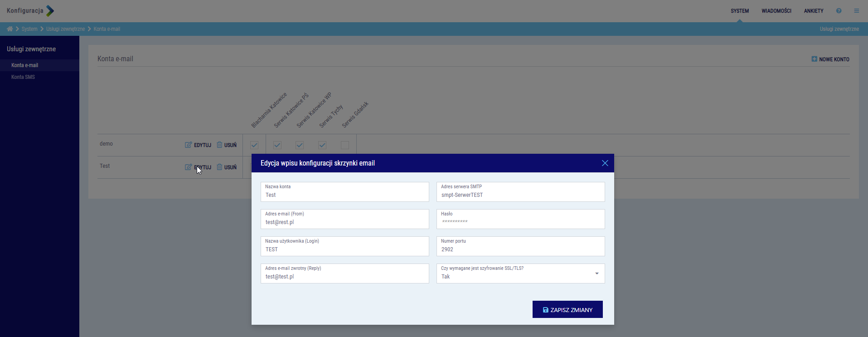The image size is (868, 337).
Task: Toggle demo checkbox for Blacharnia Katowice
Action: (254, 145)
